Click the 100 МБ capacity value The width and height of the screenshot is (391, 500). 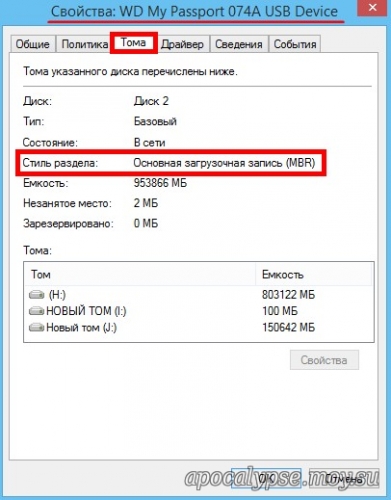[x=280, y=311]
